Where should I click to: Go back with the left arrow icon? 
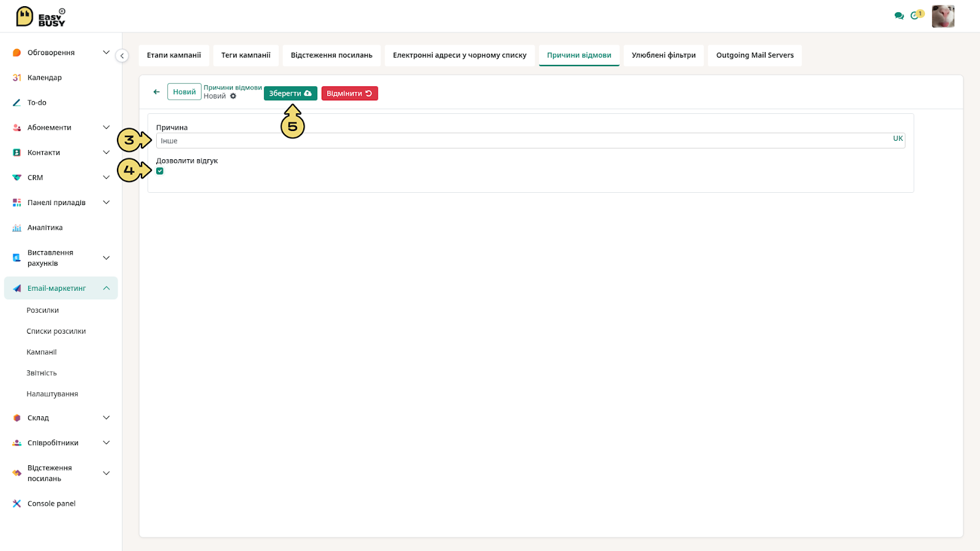(156, 92)
